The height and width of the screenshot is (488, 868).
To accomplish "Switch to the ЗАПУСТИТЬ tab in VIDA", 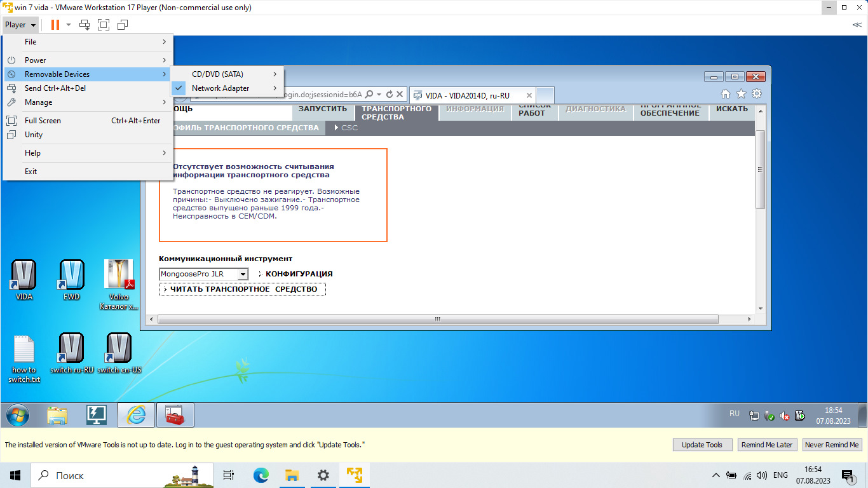I will pos(323,109).
